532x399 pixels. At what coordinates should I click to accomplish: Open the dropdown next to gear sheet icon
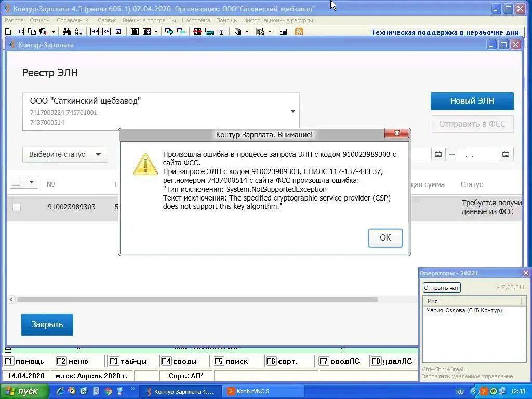pyautogui.click(x=270, y=32)
